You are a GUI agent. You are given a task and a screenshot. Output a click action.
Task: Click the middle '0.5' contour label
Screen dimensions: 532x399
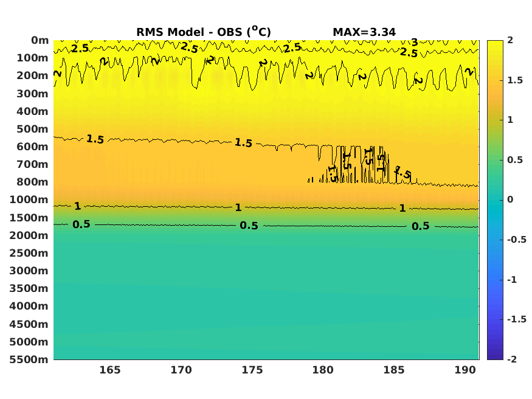[x=249, y=226]
